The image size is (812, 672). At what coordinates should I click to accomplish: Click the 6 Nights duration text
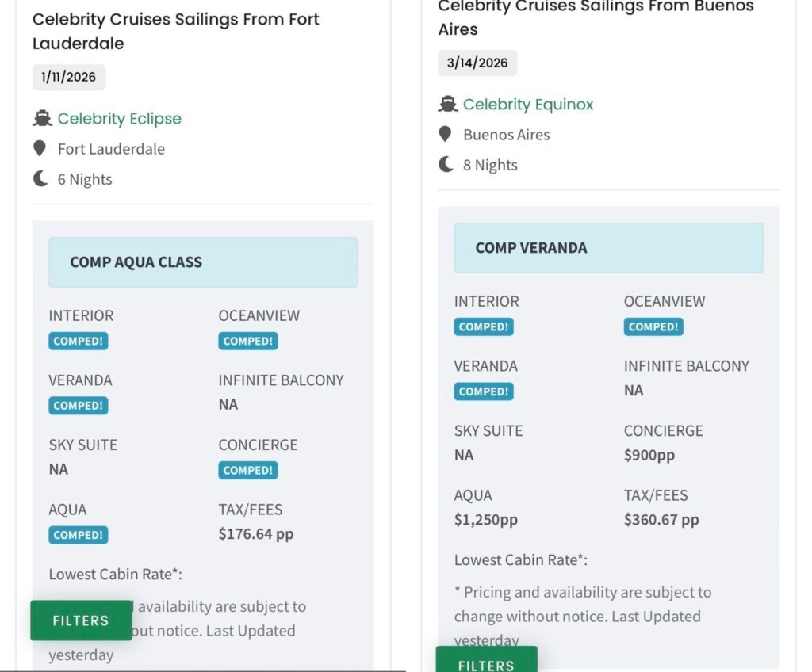(x=85, y=179)
